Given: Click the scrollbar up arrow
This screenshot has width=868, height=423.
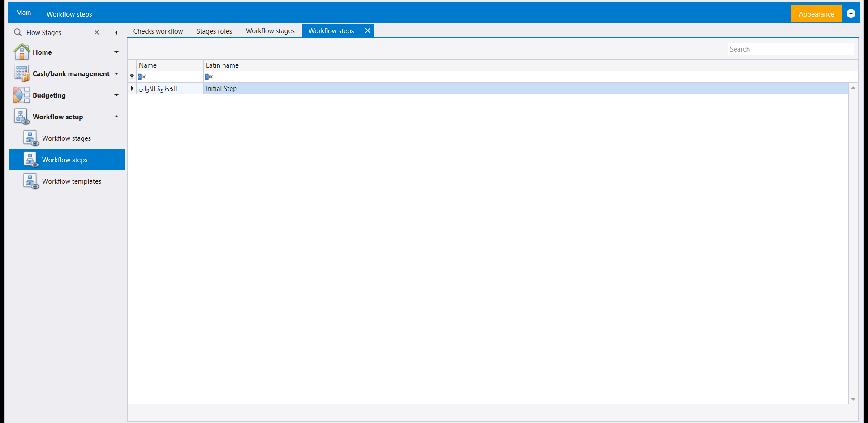Looking at the screenshot, I should tap(853, 87).
